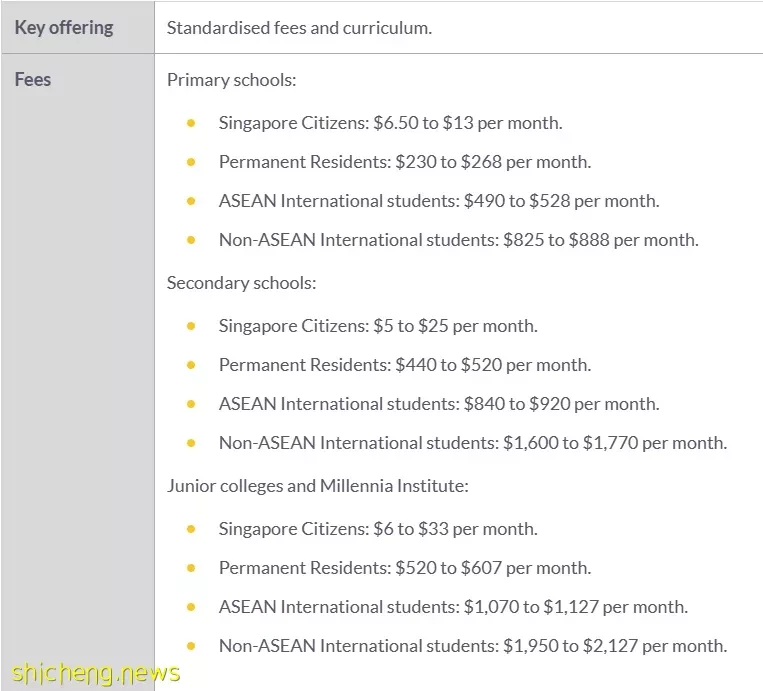Click the Fees row header
The width and height of the screenshot is (763, 691).
[33, 79]
